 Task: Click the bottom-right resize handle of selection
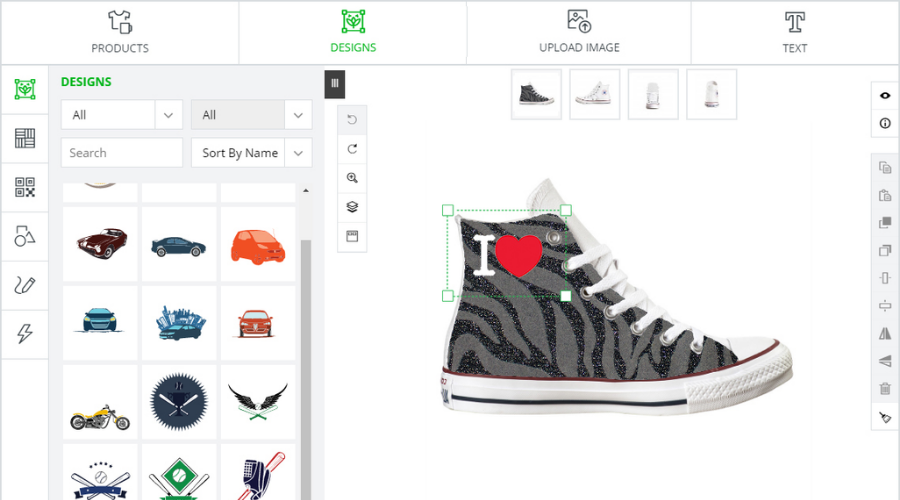click(x=565, y=296)
